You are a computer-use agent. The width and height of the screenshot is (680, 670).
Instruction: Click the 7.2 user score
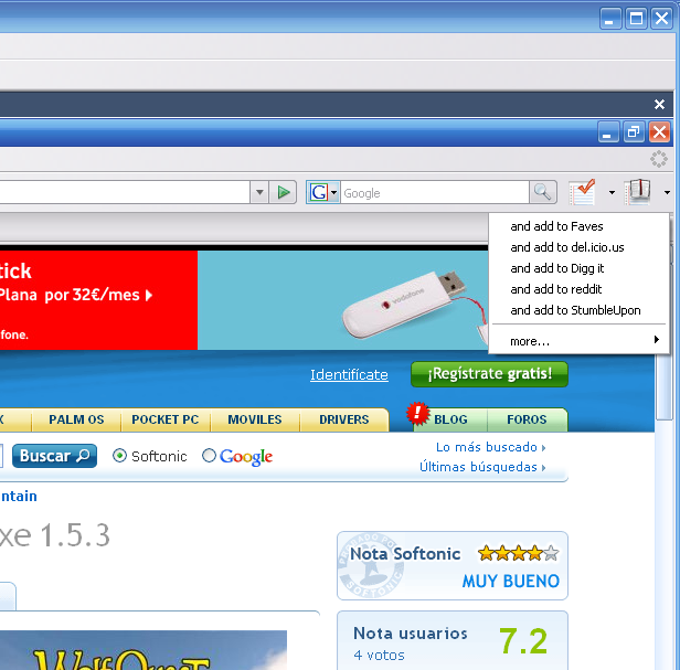(x=523, y=641)
